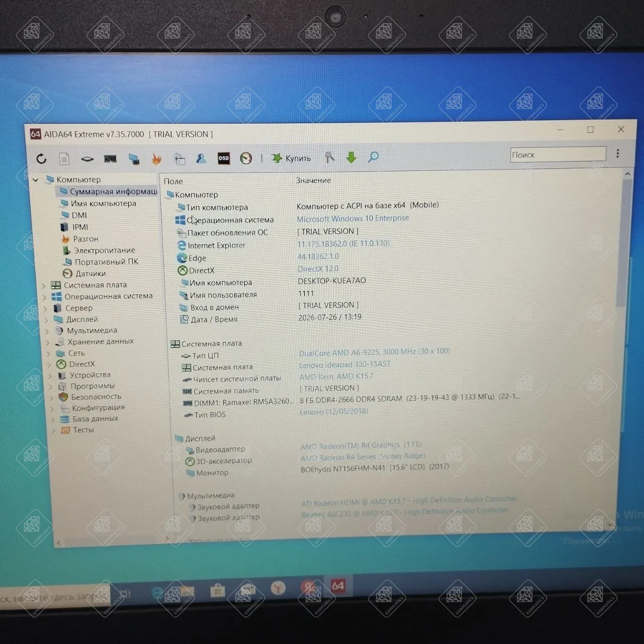Click the AIDA64 taskbar icon
This screenshot has height=644, width=644.
(338, 586)
